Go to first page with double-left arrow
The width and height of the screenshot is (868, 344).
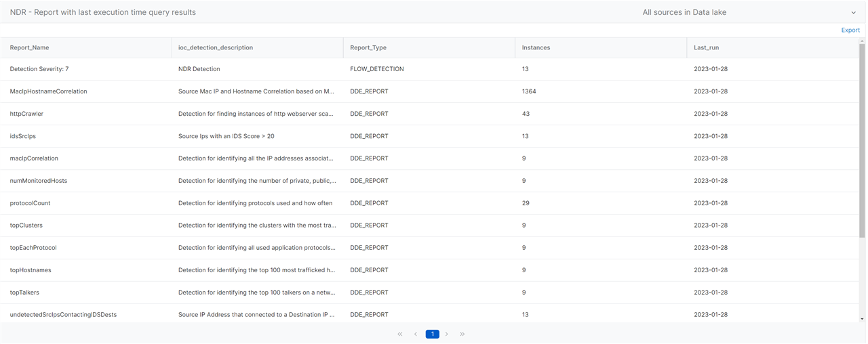point(400,334)
